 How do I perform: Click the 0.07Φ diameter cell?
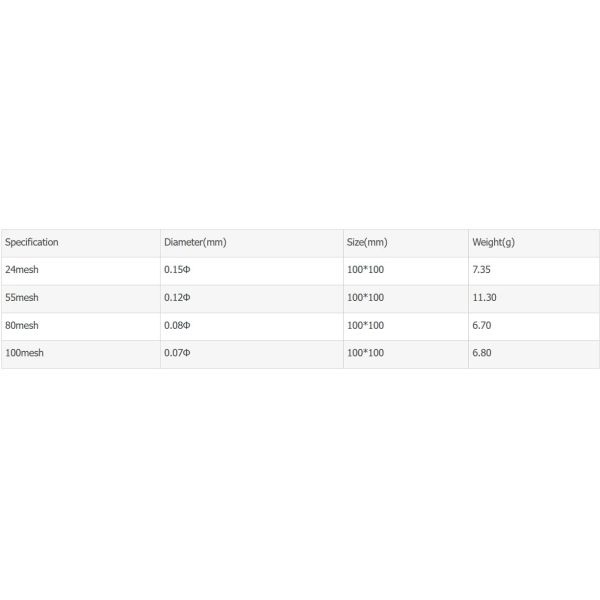pos(177,353)
